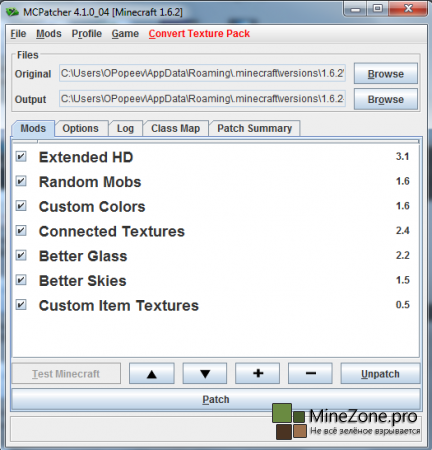Click the Original file path field
Screen dimensions: 432x450
[202, 73]
